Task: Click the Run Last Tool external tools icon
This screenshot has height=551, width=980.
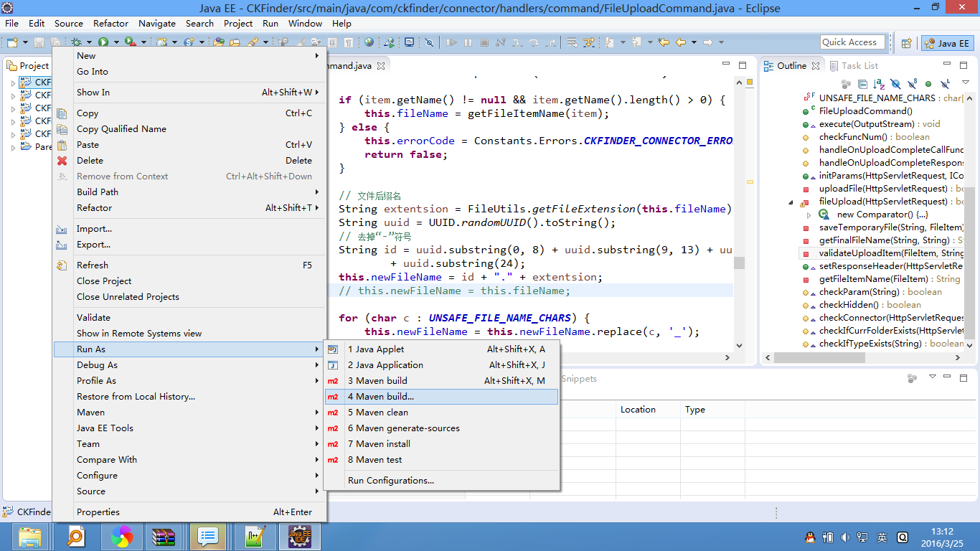Action: [130, 42]
